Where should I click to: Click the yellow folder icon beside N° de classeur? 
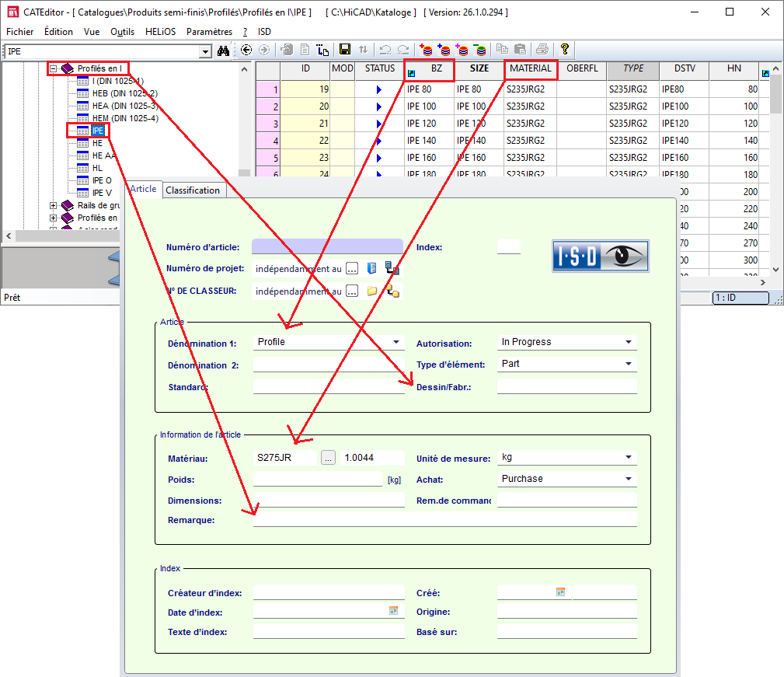coord(372,291)
